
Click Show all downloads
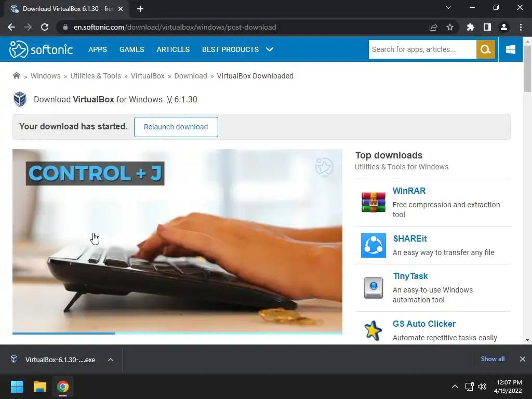[x=493, y=359]
